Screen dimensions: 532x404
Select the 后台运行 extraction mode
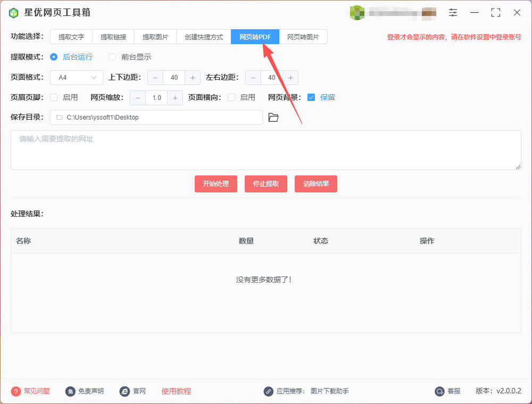click(x=54, y=57)
